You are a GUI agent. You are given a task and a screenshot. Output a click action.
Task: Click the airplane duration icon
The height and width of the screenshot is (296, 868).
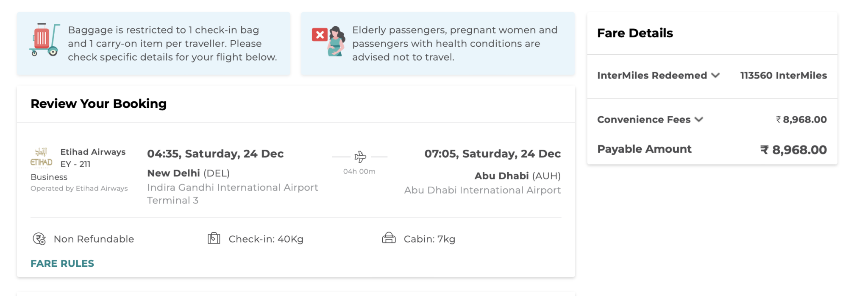point(360,157)
